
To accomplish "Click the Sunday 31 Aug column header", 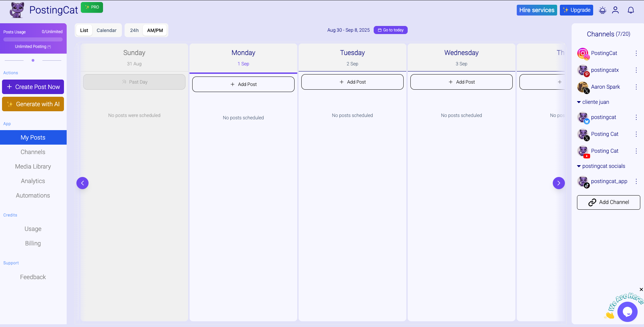I will (134, 57).
